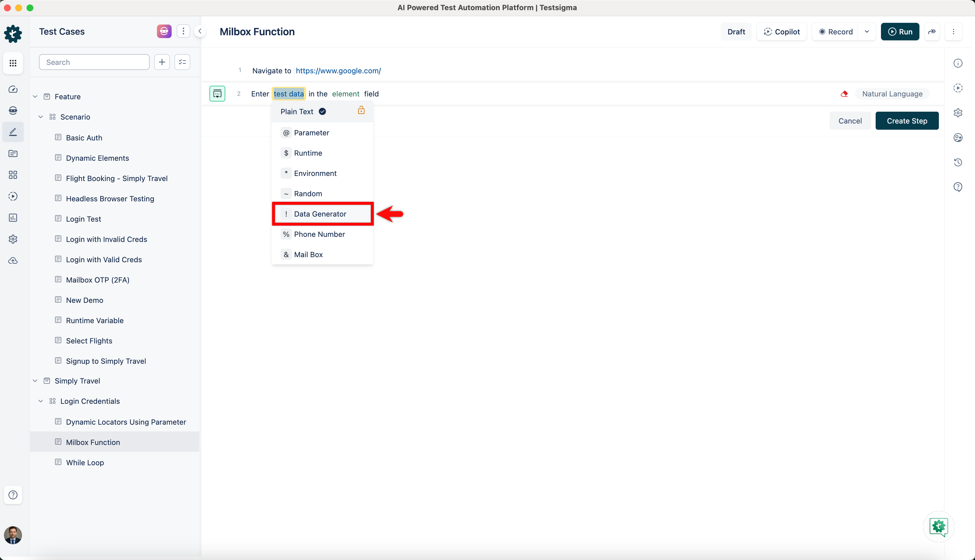
Task: Collapse the Login Credentials scenario chevron
Action: click(x=41, y=401)
